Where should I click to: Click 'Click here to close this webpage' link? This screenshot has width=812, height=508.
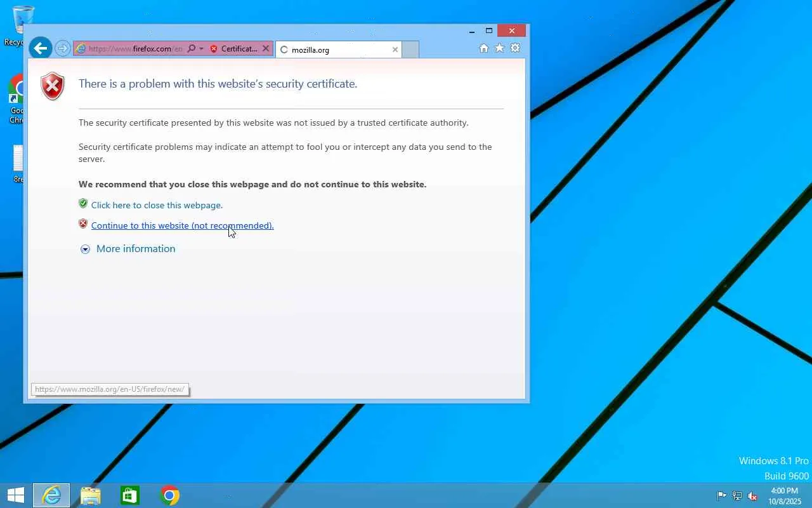pos(157,205)
